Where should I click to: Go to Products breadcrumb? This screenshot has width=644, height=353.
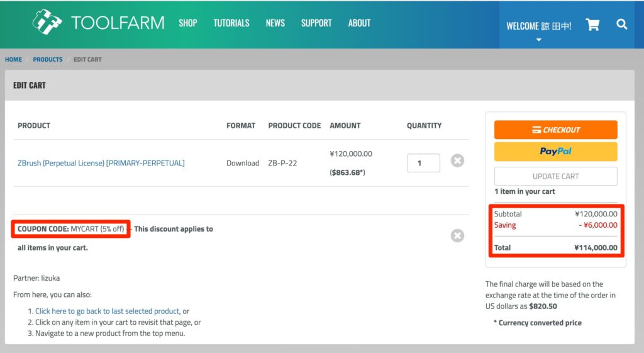point(48,60)
